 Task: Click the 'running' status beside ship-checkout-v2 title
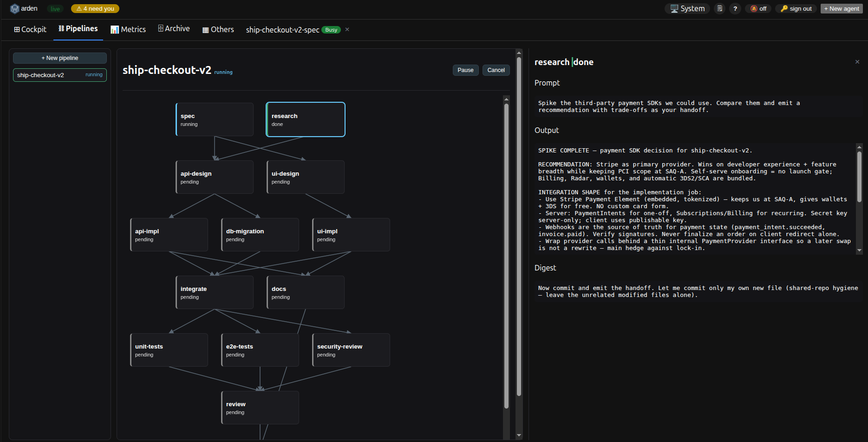(x=223, y=72)
